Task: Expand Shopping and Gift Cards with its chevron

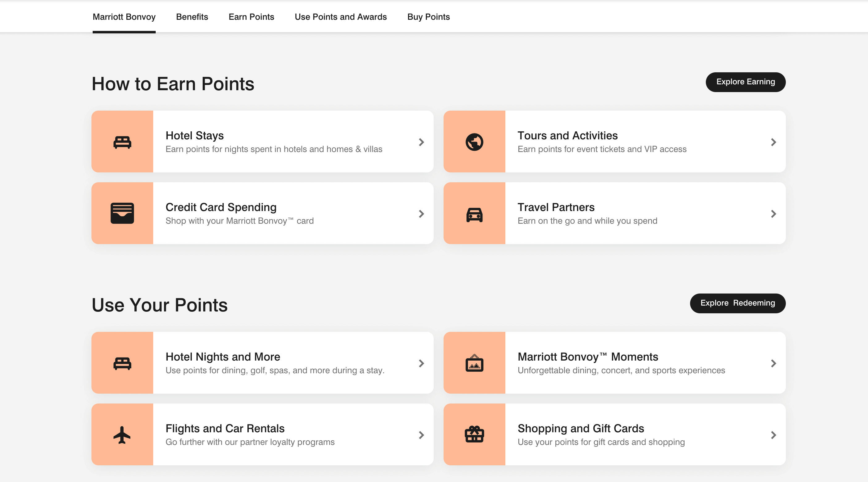Action: coord(773,435)
